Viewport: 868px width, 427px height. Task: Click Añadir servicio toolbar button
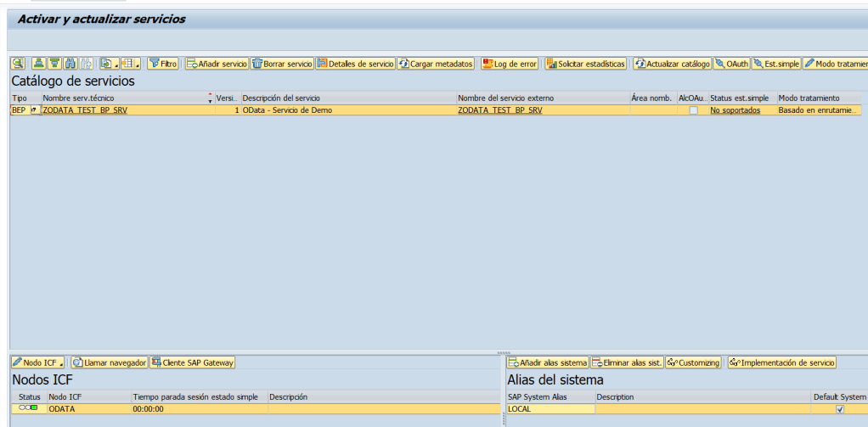click(x=217, y=64)
